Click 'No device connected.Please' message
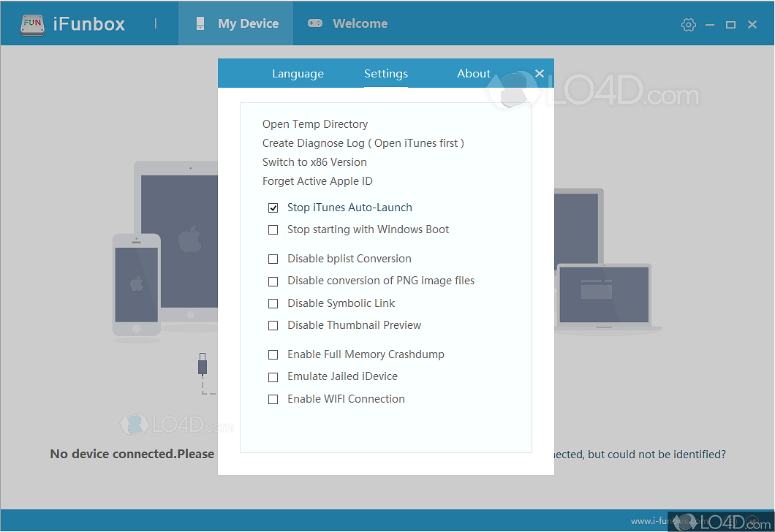 [132, 454]
